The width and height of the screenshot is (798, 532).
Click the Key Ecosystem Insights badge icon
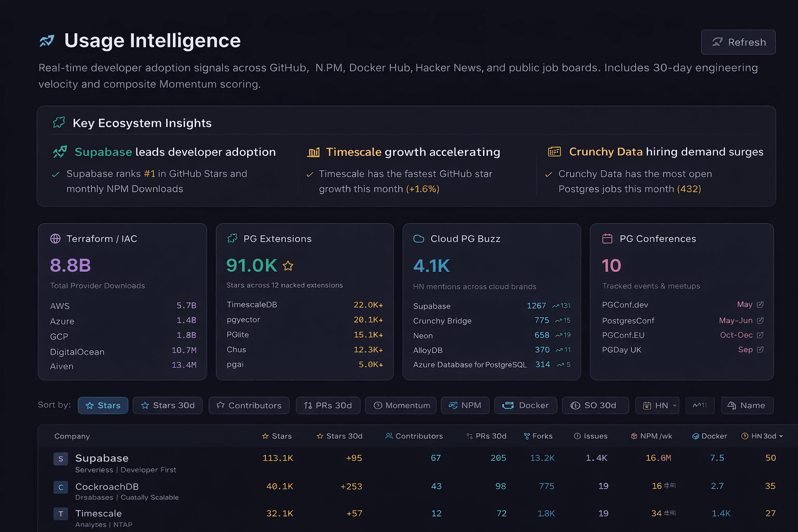tap(58, 123)
